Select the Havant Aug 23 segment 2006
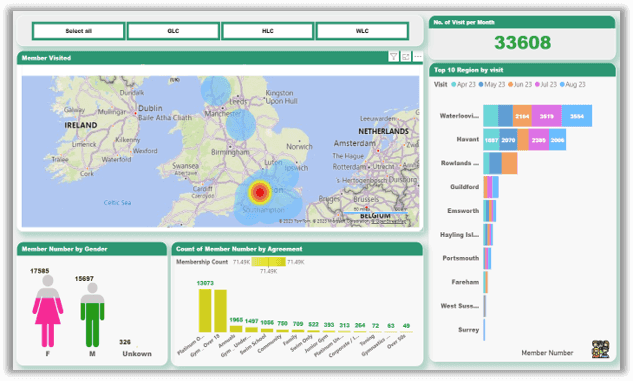633x381 pixels. [x=558, y=140]
